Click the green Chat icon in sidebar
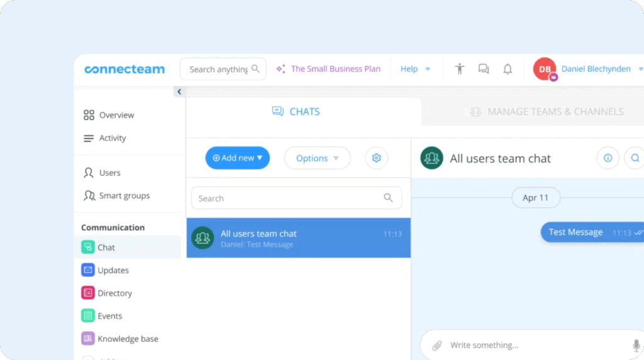The width and height of the screenshot is (644, 360). click(88, 247)
